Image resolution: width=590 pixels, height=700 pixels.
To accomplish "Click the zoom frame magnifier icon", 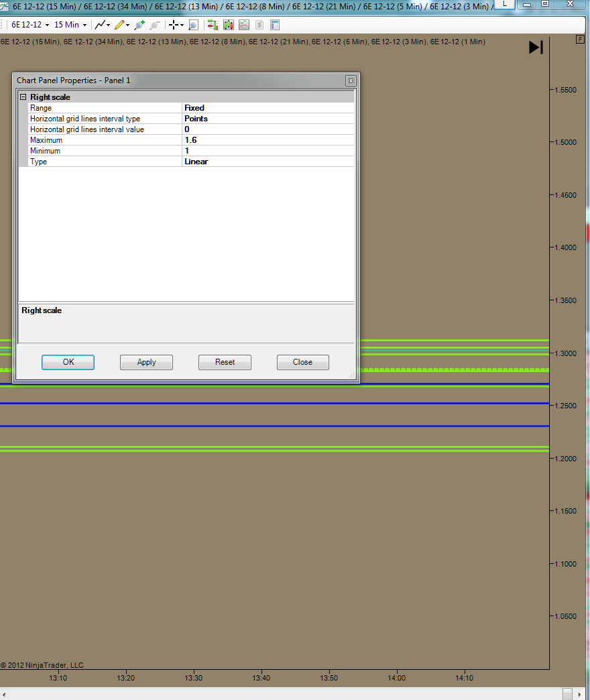I will [x=193, y=25].
